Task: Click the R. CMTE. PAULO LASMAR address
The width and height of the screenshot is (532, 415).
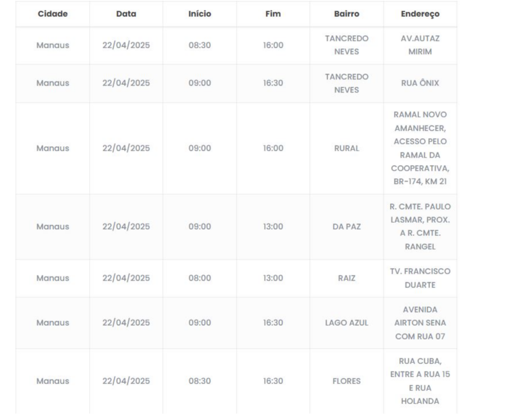Action: pos(420,226)
